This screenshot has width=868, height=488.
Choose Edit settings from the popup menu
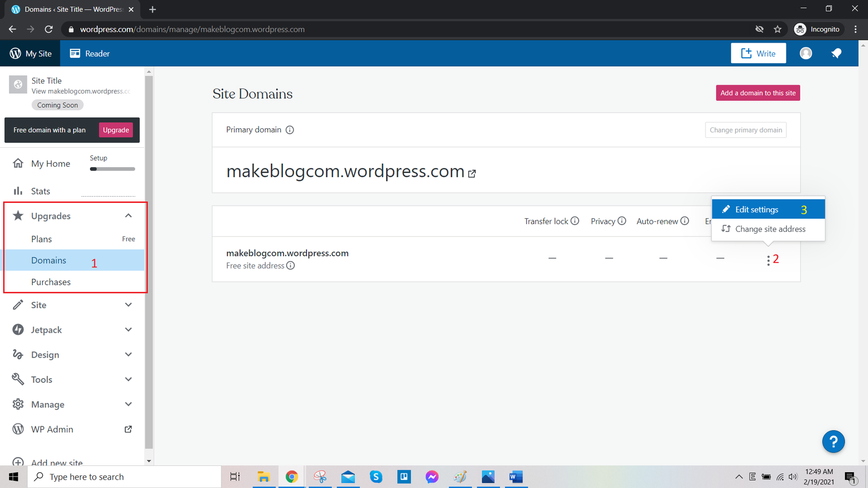click(768, 209)
